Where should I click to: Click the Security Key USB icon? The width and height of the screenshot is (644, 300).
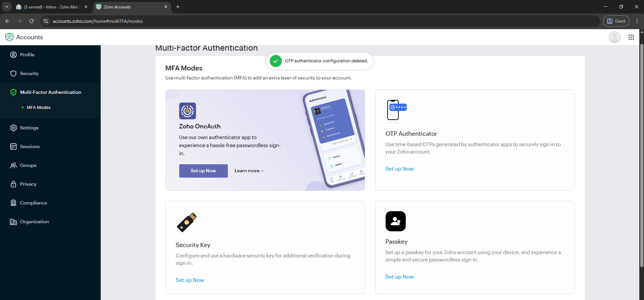point(187,223)
